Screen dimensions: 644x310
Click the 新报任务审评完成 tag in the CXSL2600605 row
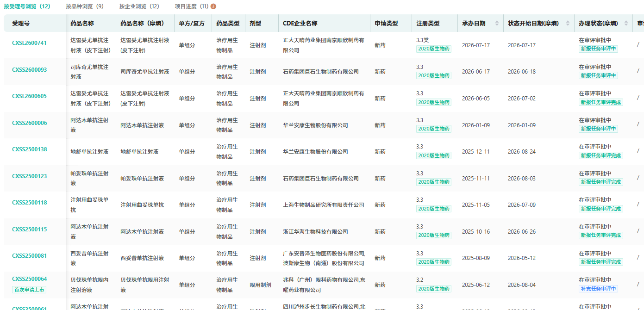(601, 102)
